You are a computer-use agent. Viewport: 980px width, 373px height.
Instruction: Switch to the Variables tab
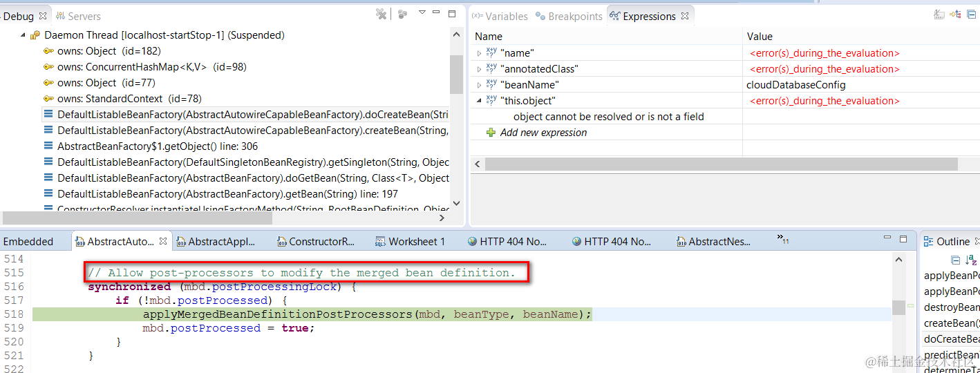coord(500,16)
